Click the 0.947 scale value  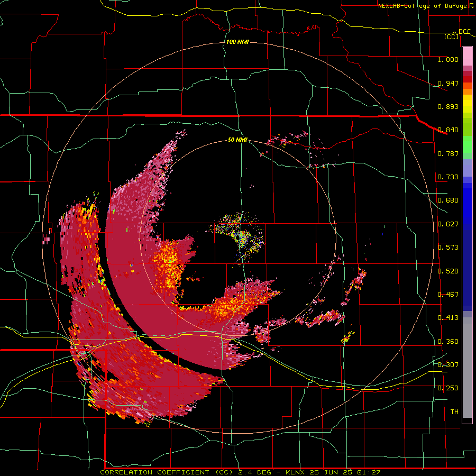coord(448,83)
